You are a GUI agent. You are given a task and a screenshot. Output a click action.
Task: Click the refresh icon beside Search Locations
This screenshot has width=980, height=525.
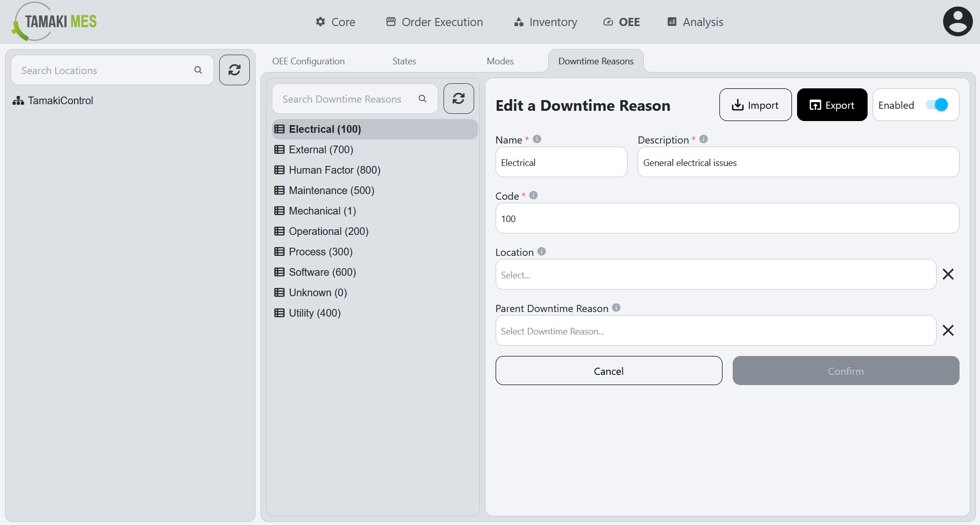pyautogui.click(x=234, y=70)
